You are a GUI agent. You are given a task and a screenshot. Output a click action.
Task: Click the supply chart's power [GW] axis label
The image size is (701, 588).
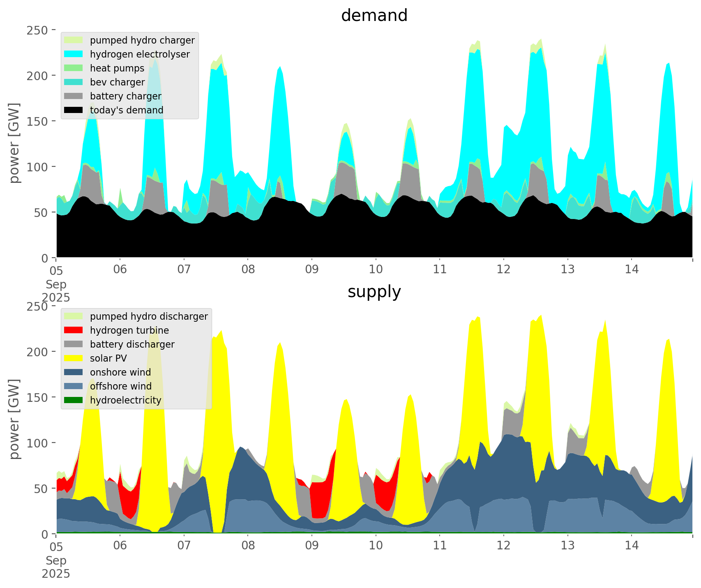click(15, 419)
